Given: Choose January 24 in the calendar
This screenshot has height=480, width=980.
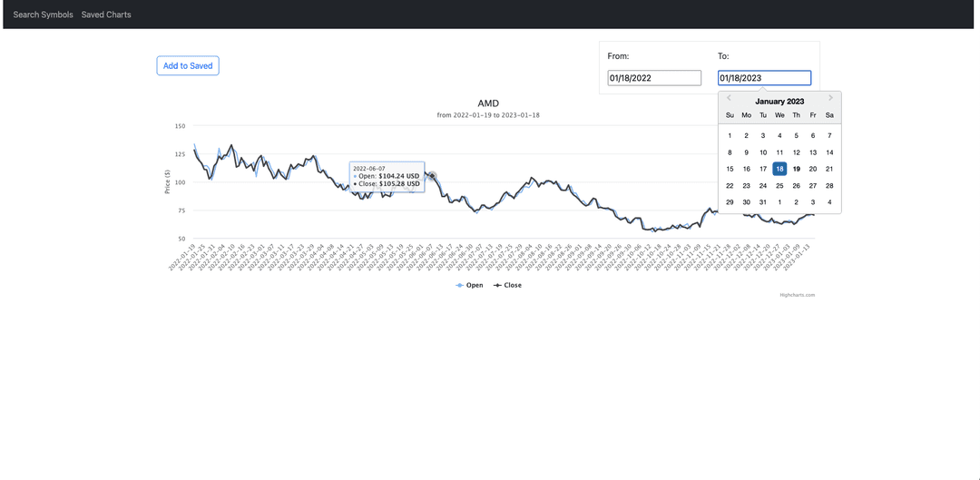Looking at the screenshot, I should pos(763,186).
